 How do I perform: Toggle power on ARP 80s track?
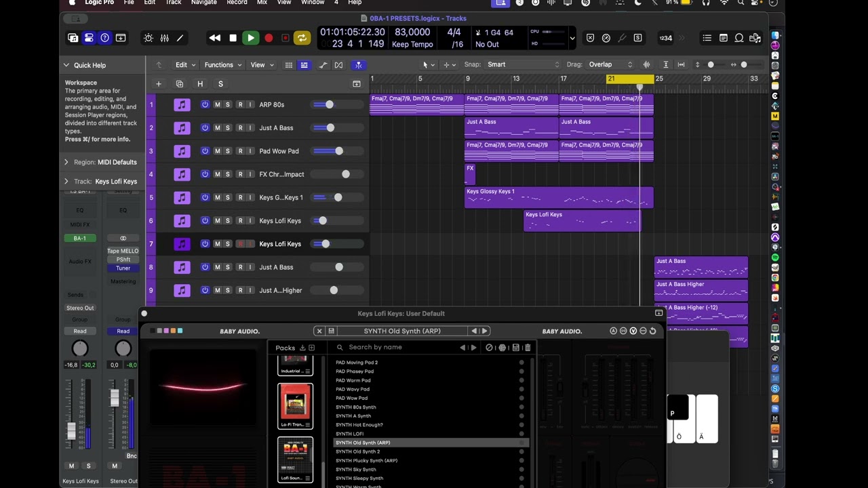(205, 104)
